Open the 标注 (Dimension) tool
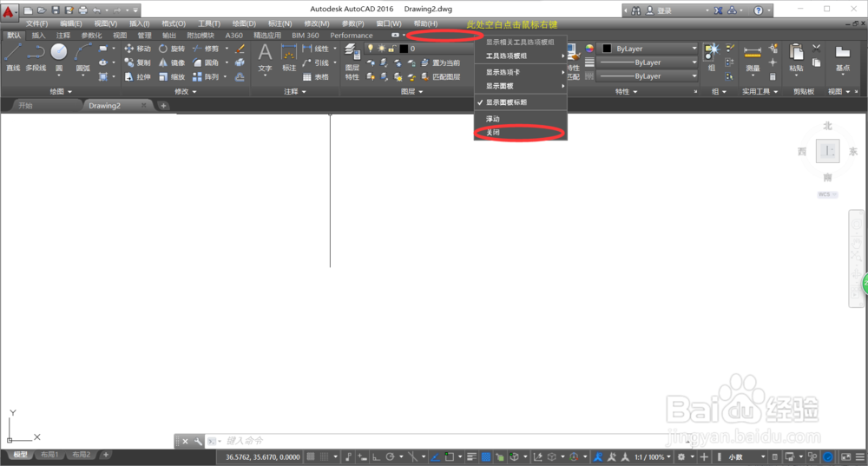This screenshot has height=466, width=868. (x=289, y=57)
